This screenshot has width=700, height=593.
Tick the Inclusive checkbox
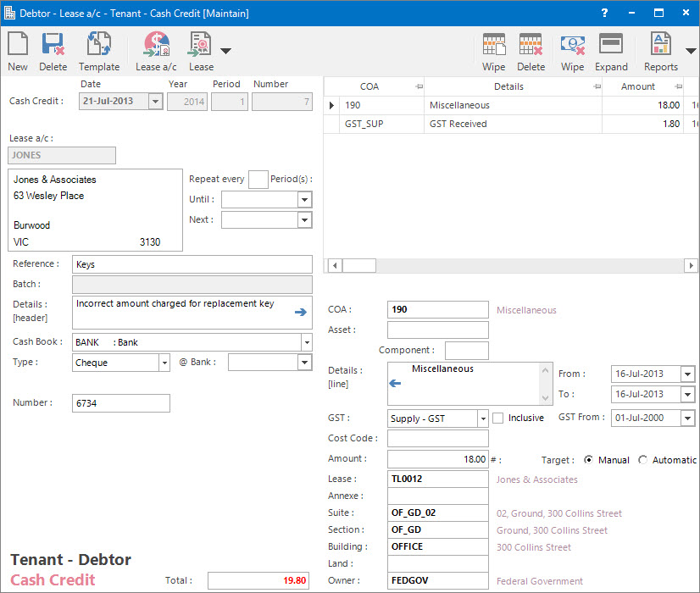pyautogui.click(x=497, y=418)
